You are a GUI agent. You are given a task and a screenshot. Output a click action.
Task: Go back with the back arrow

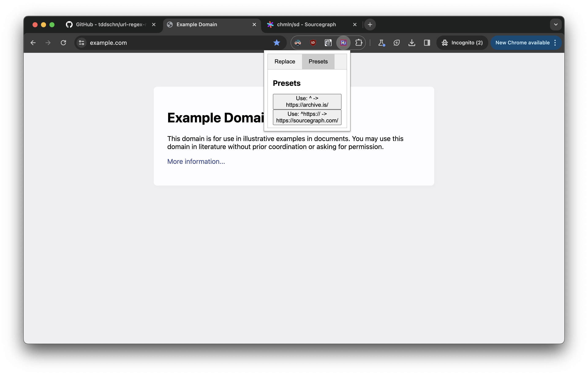tap(33, 43)
